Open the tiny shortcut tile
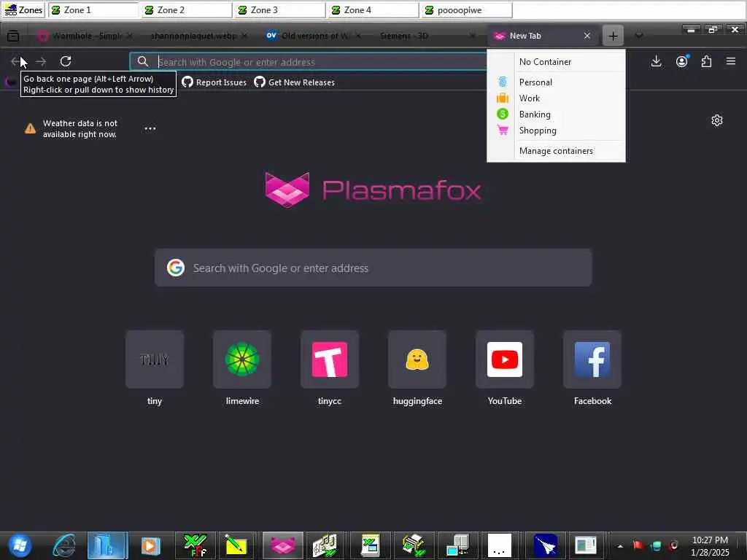The width and height of the screenshot is (747, 560). (x=155, y=359)
